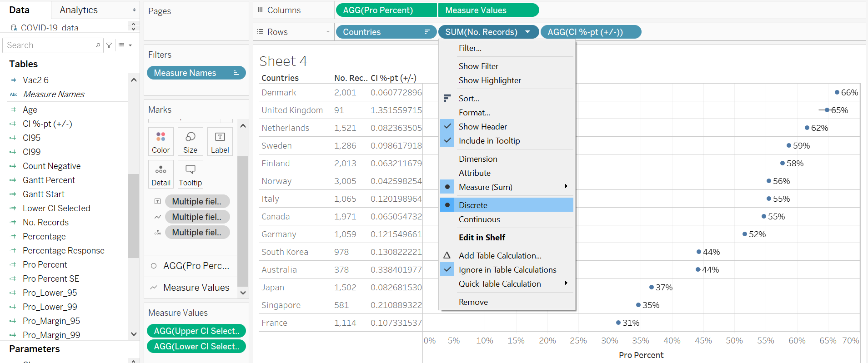
Task: Open the Label marks card
Action: tap(220, 142)
